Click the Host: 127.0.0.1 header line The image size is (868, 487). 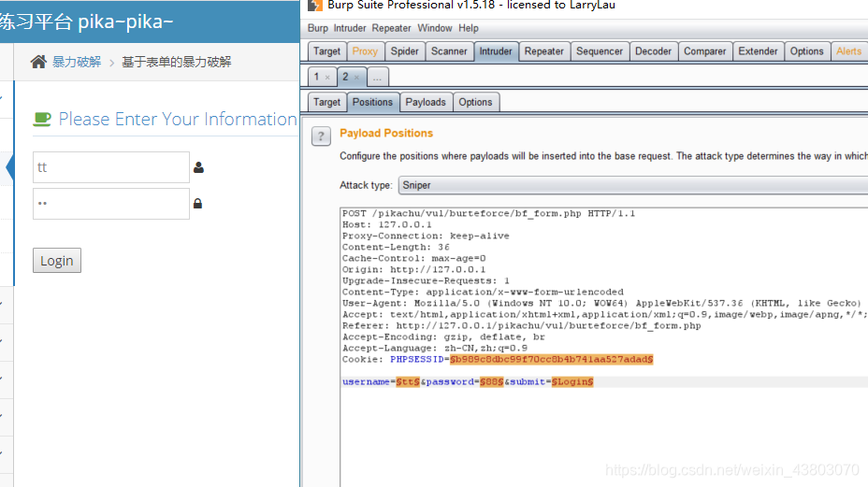click(x=386, y=224)
